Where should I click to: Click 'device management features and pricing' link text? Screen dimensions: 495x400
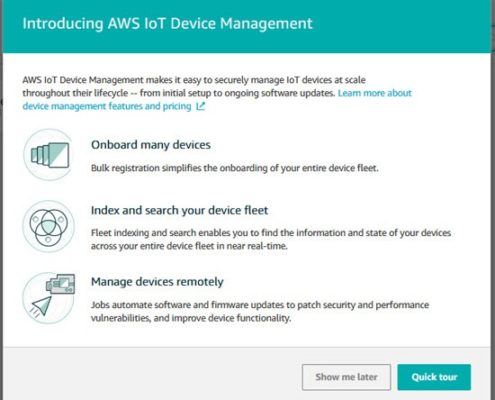tap(107, 106)
